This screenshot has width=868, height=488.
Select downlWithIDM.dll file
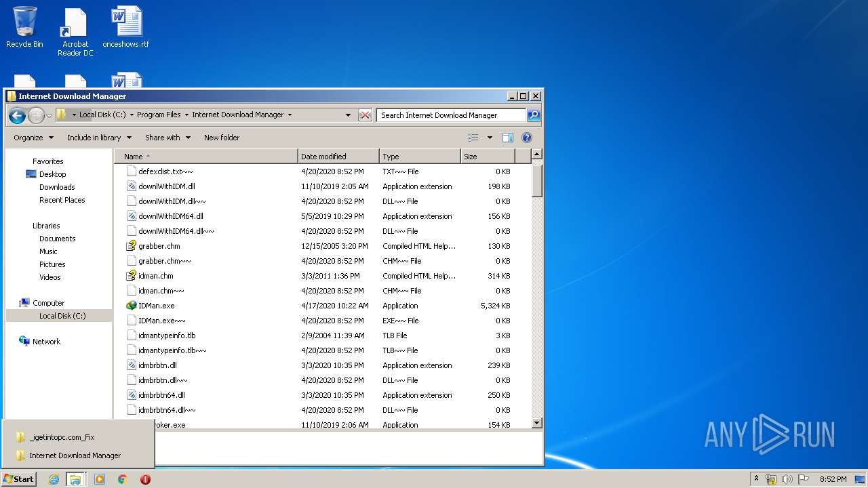[x=167, y=186]
